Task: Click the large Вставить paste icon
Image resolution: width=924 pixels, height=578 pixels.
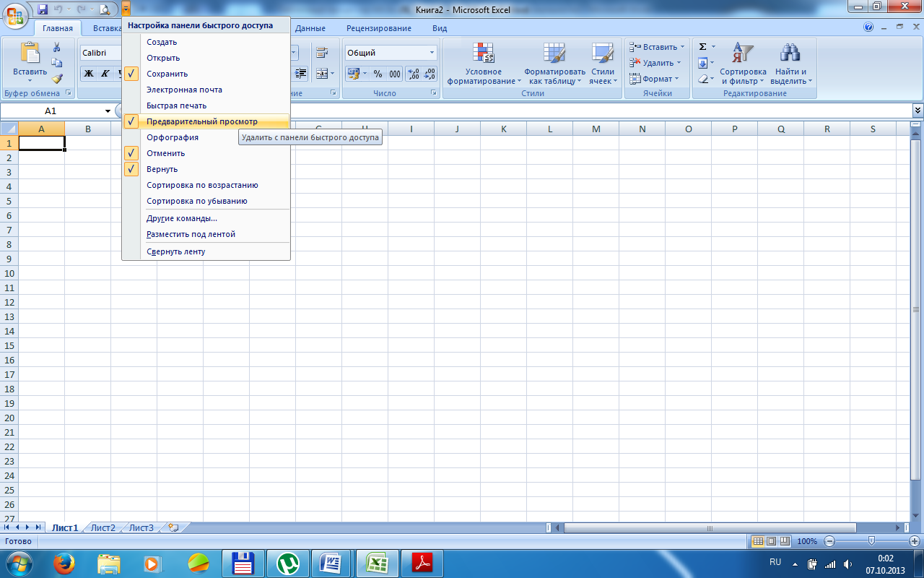Action: coord(30,53)
